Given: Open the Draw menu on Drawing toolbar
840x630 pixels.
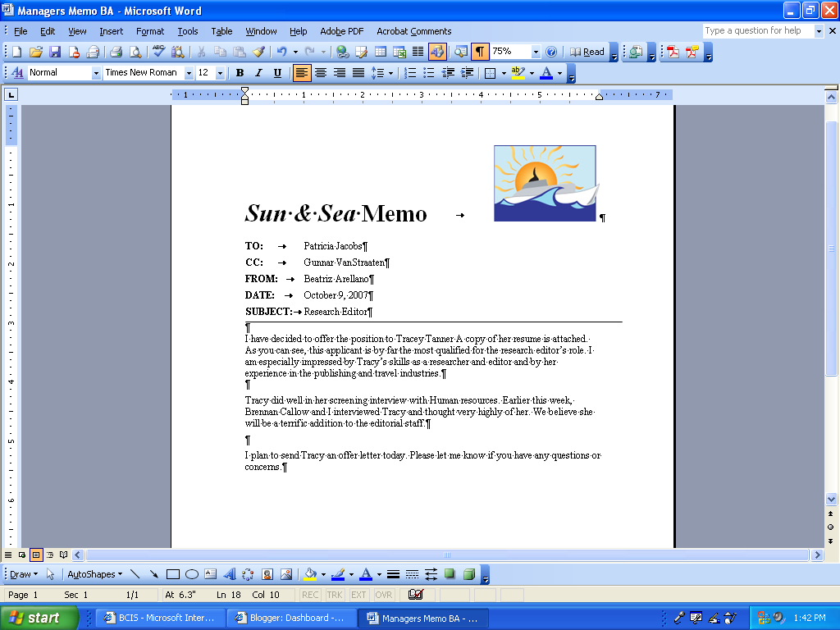Looking at the screenshot, I should click(x=24, y=574).
